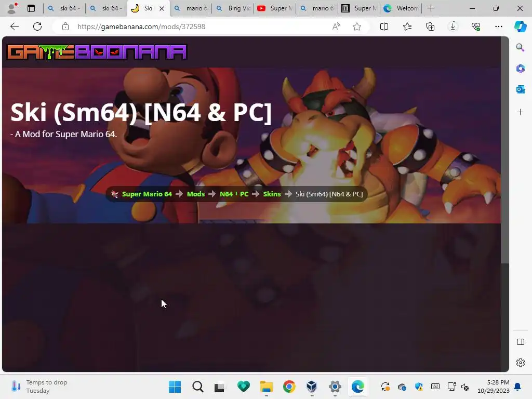Open the notifications bell
This screenshot has height=399, width=532.
click(518, 387)
